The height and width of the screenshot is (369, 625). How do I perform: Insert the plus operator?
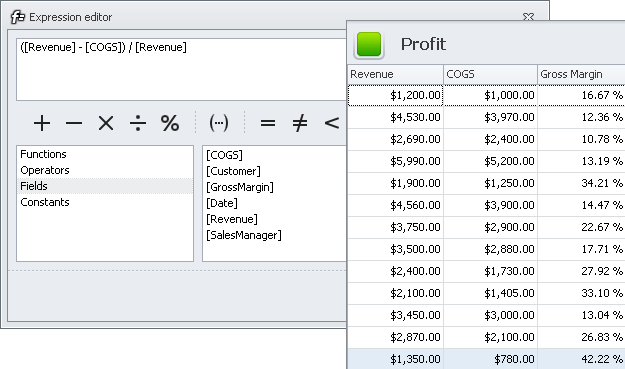[42, 123]
